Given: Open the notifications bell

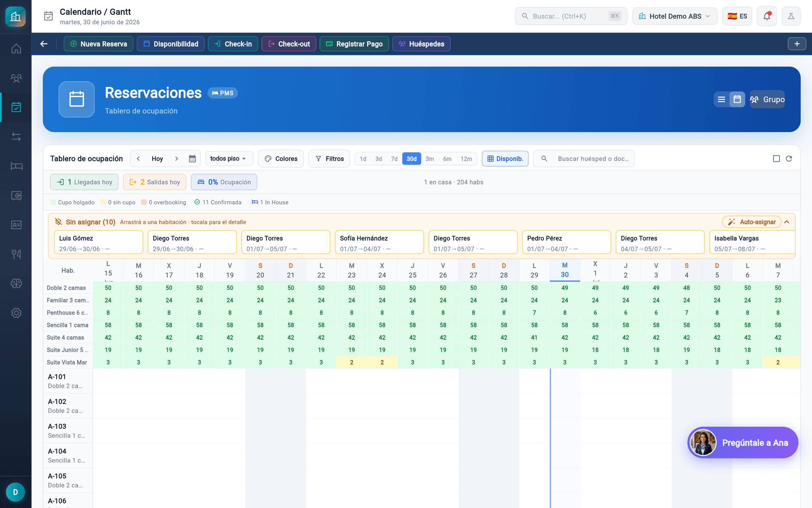Looking at the screenshot, I should pos(767,16).
